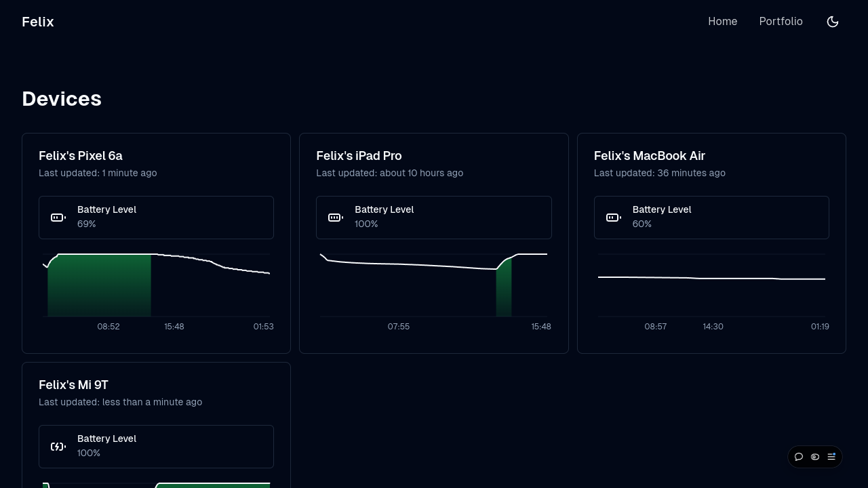This screenshot has height=488, width=868.
Task: Click the Pixel 6a battery icon
Action: coord(58,218)
